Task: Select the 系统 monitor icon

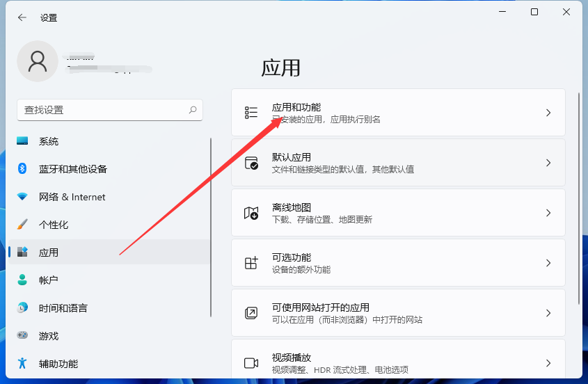Action: coord(22,141)
